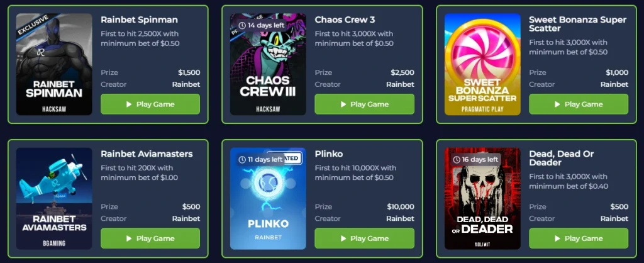This screenshot has width=644, height=263.
Task: Open the Rainbet Aviamasters plane thumbnail
Action: [x=54, y=198]
